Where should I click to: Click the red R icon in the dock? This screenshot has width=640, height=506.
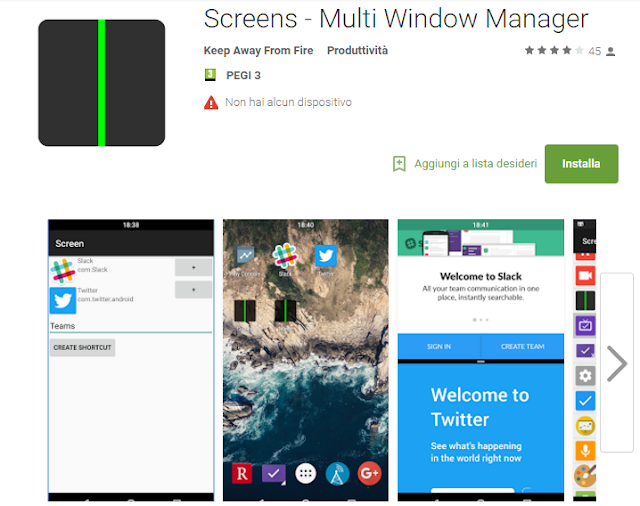pyautogui.click(x=242, y=473)
